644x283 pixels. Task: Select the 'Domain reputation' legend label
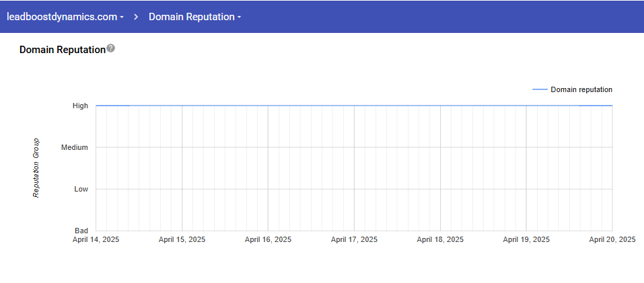pyautogui.click(x=581, y=89)
